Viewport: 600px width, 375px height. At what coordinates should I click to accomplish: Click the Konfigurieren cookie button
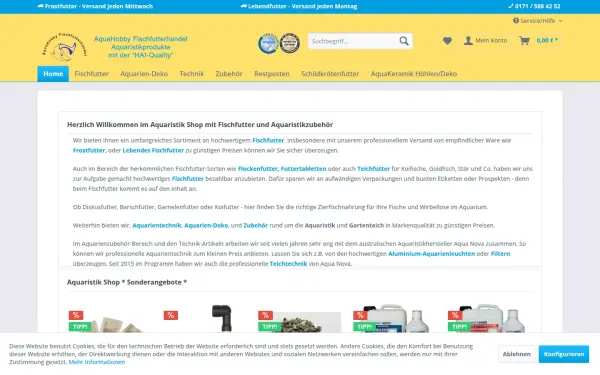564,354
